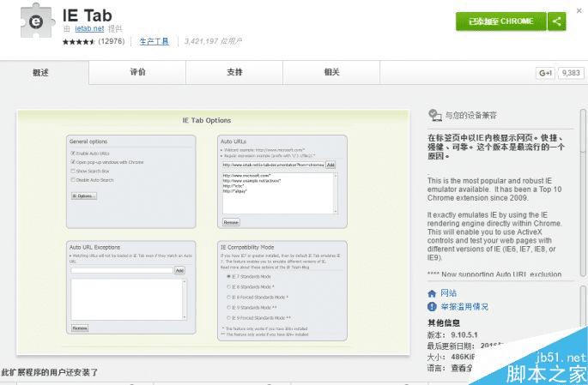This screenshot has width=588, height=385.
Task: Switch to the 相关 tab
Action: tap(332, 72)
